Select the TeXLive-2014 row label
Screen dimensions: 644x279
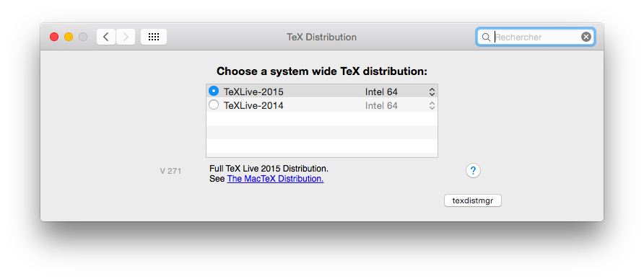pos(253,106)
